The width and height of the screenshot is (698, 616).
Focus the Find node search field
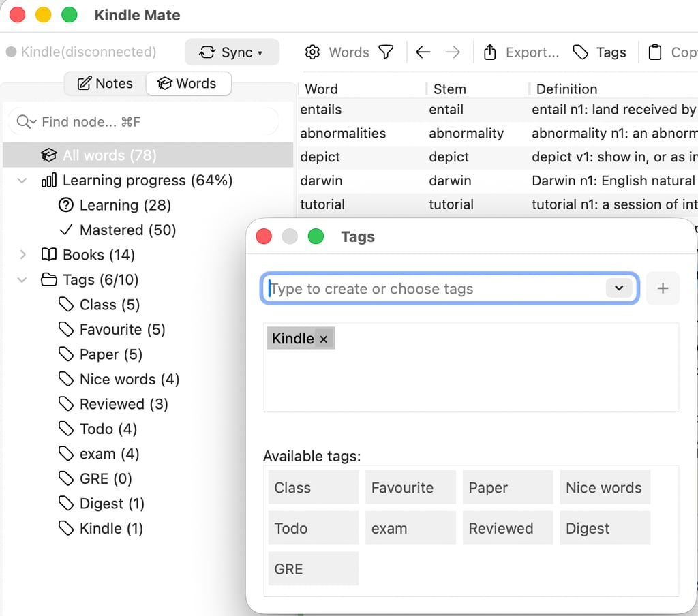click(150, 122)
